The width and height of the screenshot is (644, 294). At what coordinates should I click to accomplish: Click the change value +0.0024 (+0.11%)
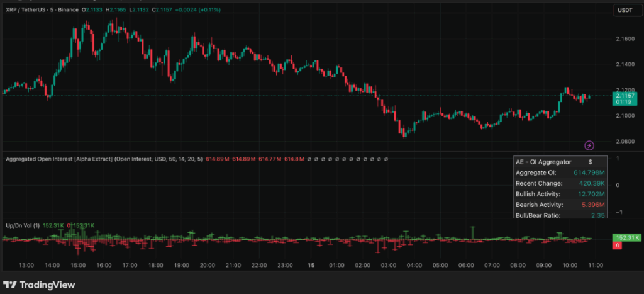pyautogui.click(x=197, y=9)
